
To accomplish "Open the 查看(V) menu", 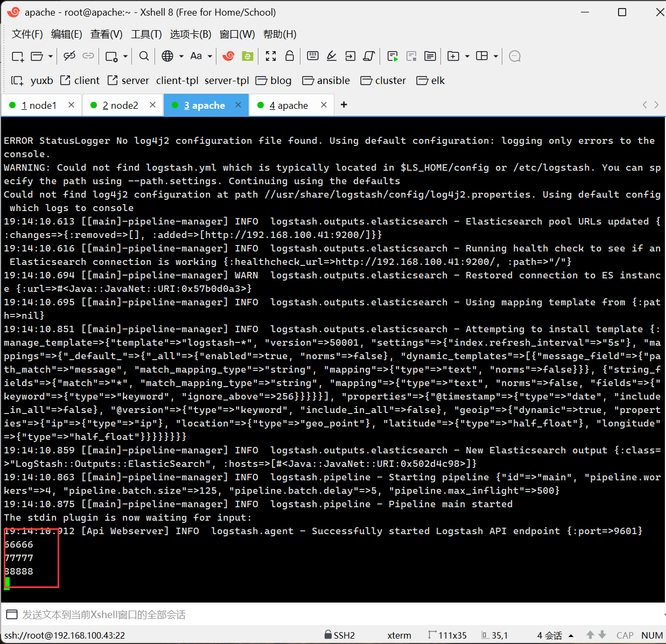I will tap(107, 34).
